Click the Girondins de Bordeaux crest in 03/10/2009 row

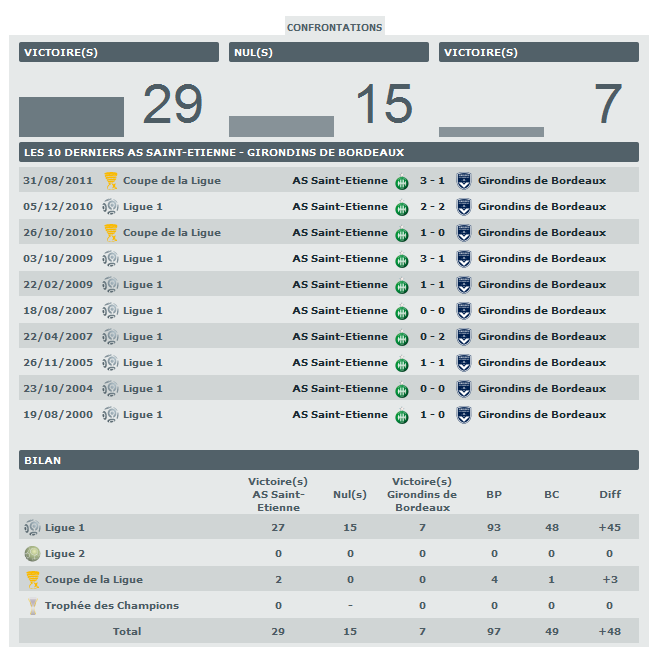point(464,259)
